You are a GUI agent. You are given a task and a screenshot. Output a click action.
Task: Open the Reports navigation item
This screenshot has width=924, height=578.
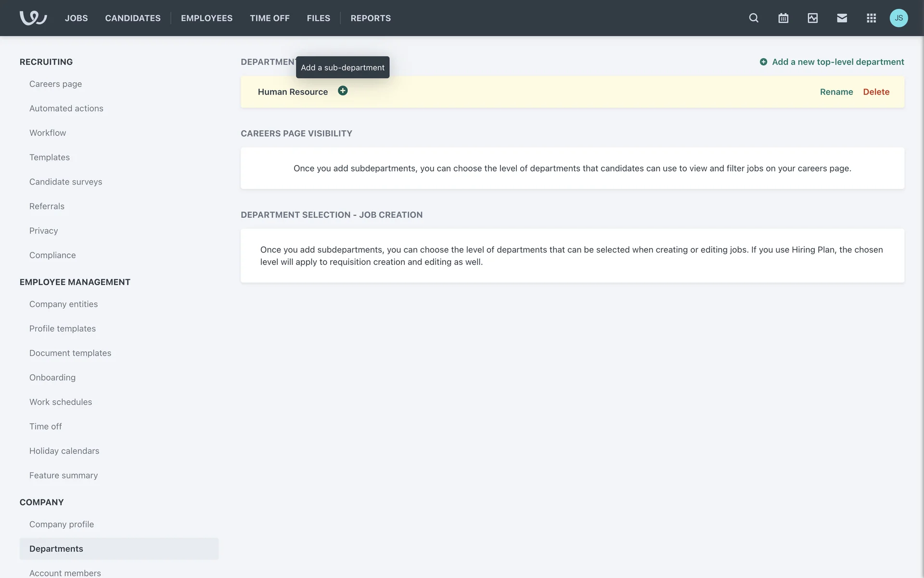[371, 18]
